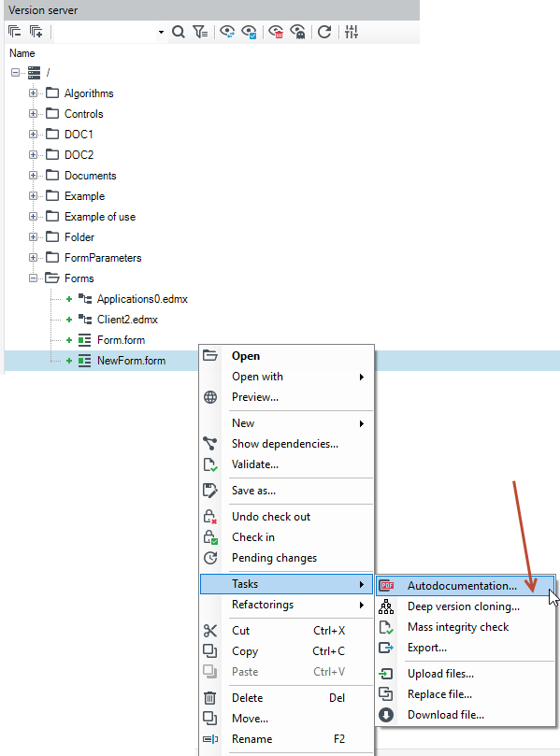Click the refresh icon in Version server toolbar
560x756 pixels.
click(324, 33)
